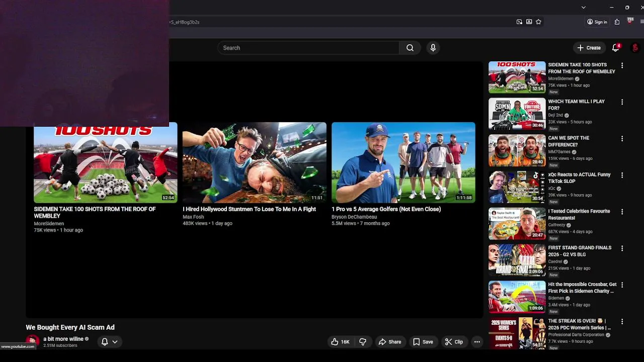Open a bit more willne channel link

(63, 339)
